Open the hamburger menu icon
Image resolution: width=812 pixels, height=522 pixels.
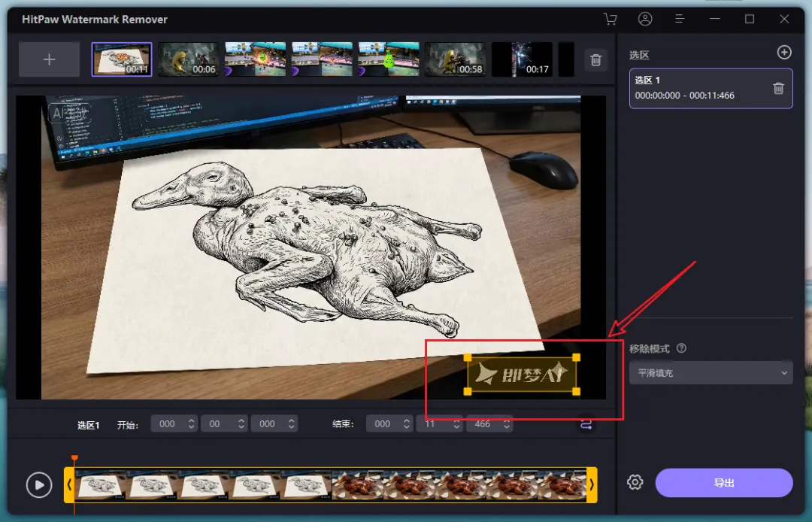[x=680, y=19]
